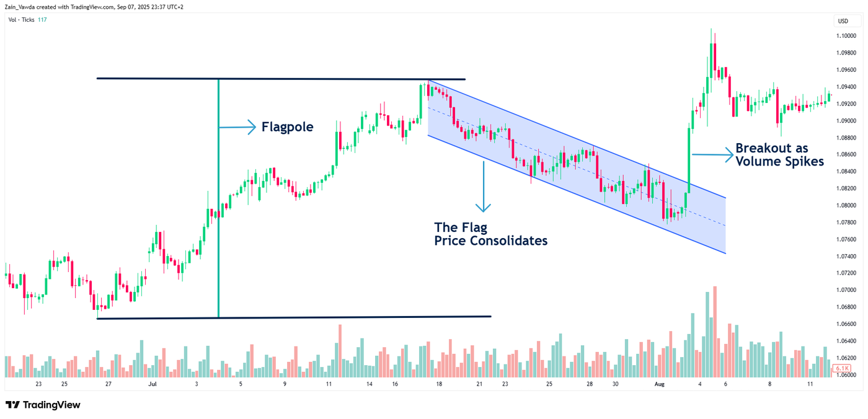Click the arrow pointing to Flagpole
The height and width of the screenshot is (419, 868).
point(237,127)
